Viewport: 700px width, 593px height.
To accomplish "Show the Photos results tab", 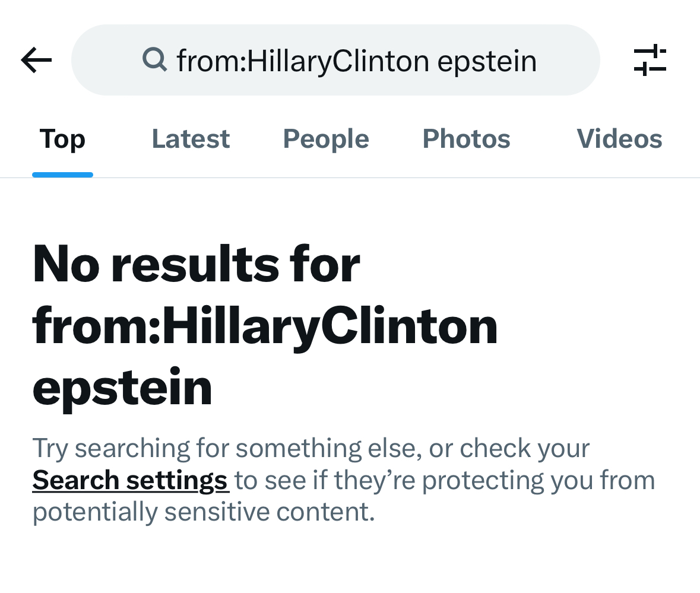I will pyautogui.click(x=466, y=139).
